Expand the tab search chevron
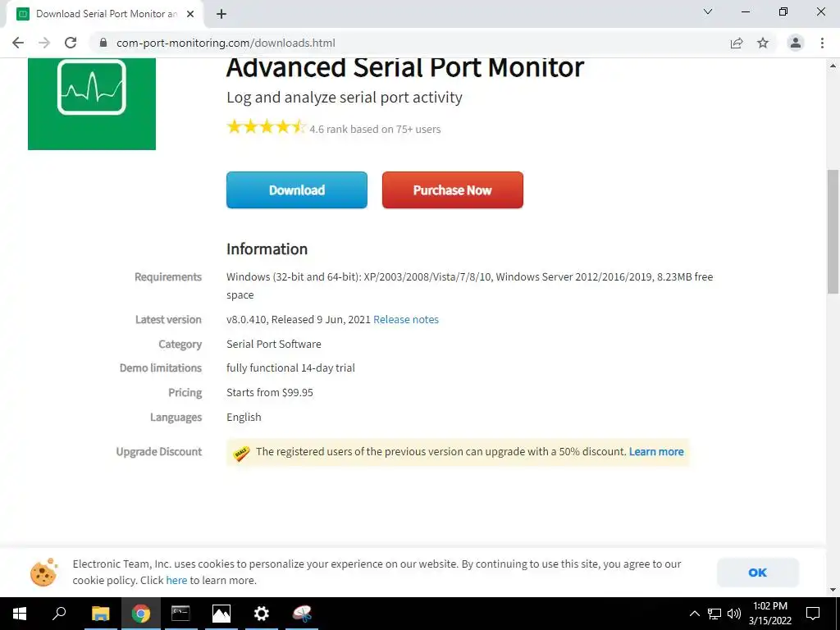This screenshot has width=840, height=630. pyautogui.click(x=708, y=12)
